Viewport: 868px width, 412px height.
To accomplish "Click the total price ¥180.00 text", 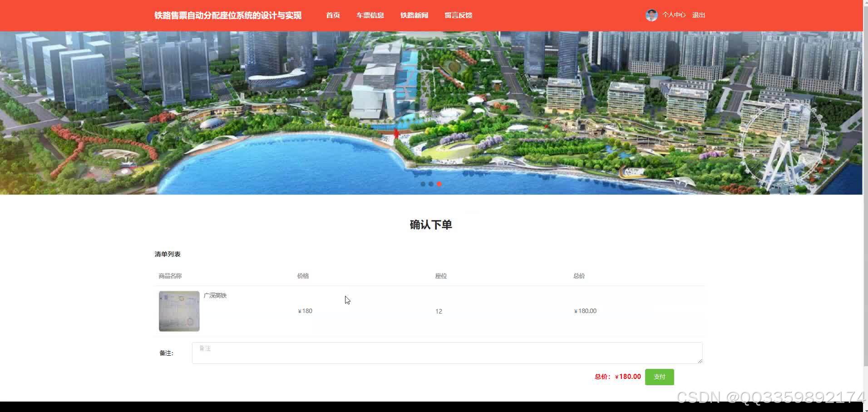I will pyautogui.click(x=628, y=377).
